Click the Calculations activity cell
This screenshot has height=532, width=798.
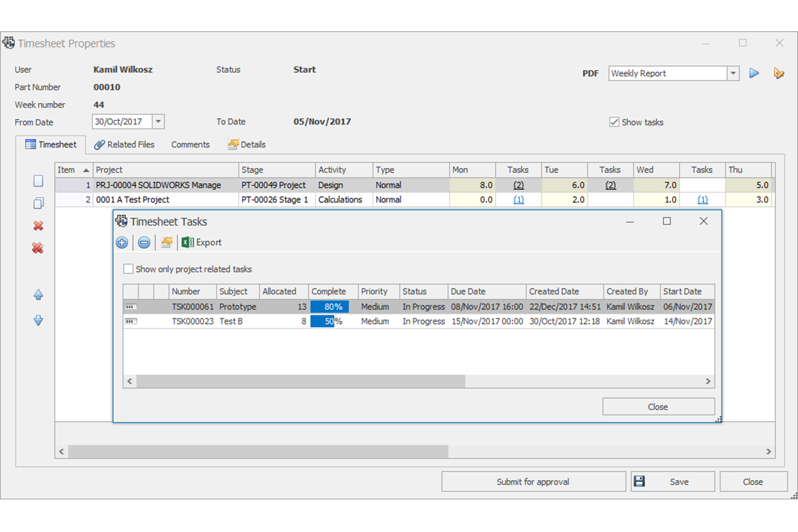click(x=344, y=200)
